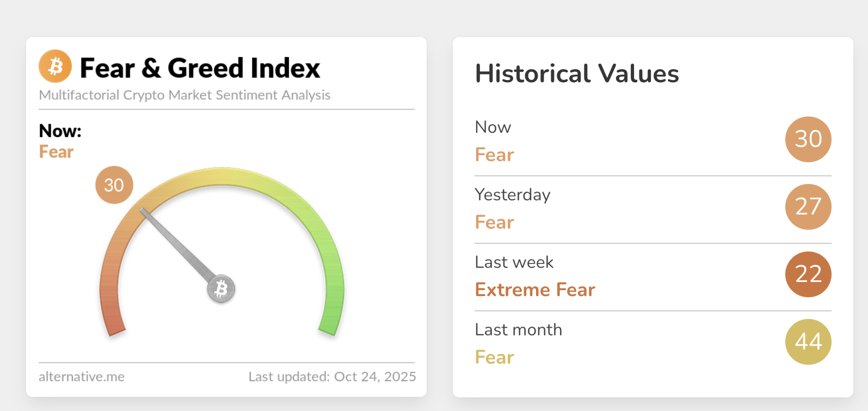Click the 30 badge on the gauge

pos(114,185)
